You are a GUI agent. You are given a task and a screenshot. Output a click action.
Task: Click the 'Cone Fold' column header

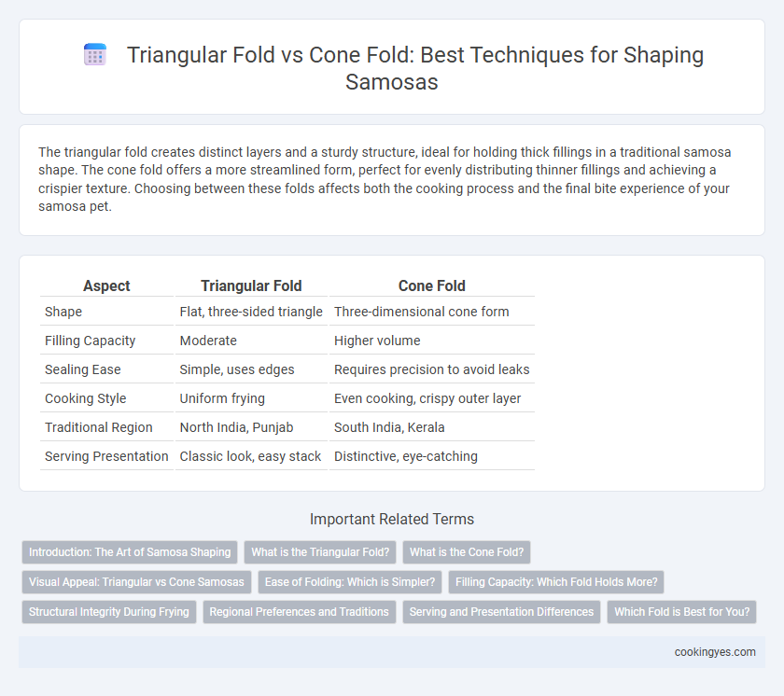431,285
